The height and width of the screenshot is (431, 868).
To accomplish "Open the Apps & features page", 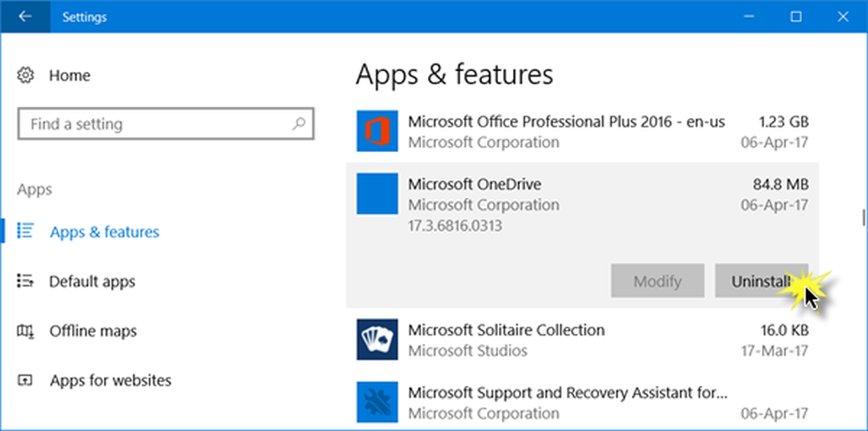I will point(105,231).
